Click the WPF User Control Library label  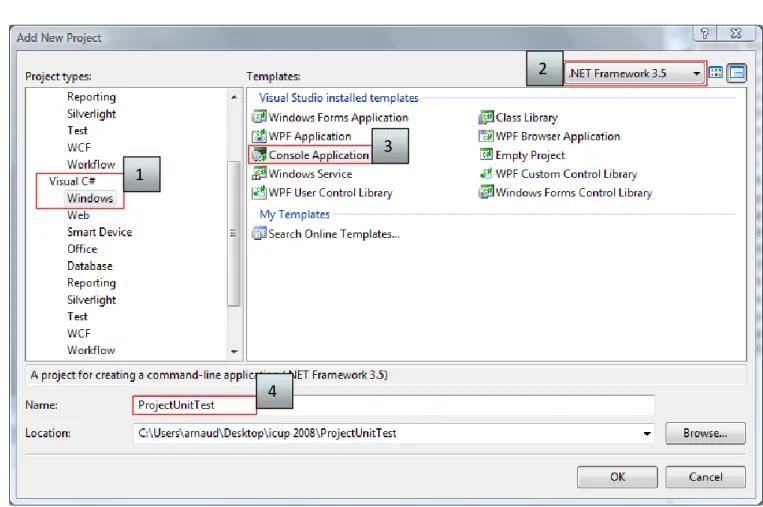[330, 193]
